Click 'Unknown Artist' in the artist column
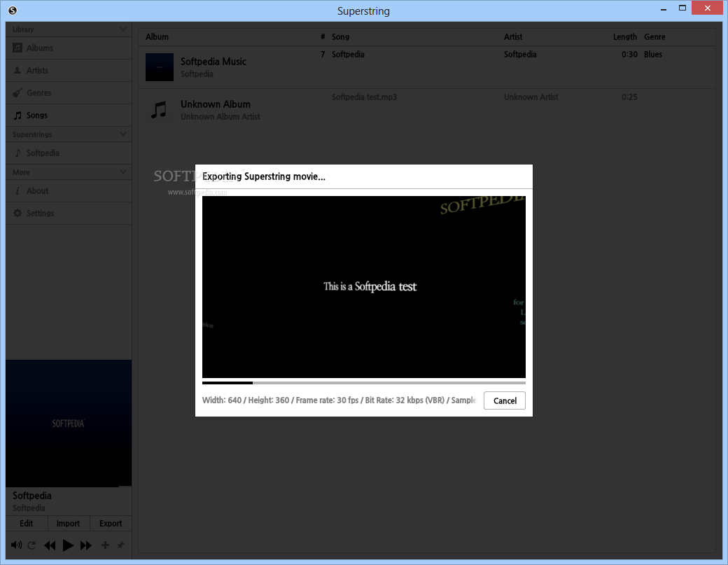Image resolution: width=728 pixels, height=565 pixels. [x=531, y=97]
